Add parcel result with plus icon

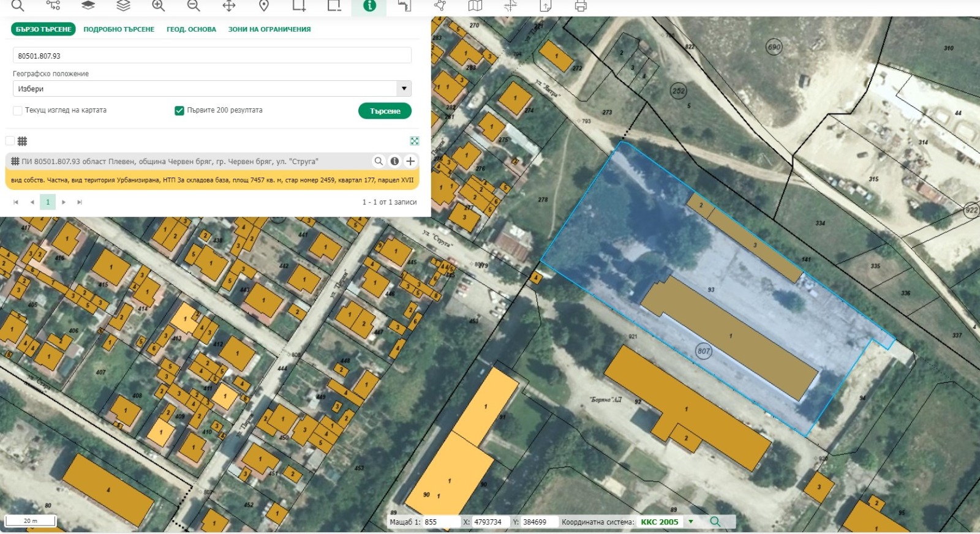click(410, 161)
